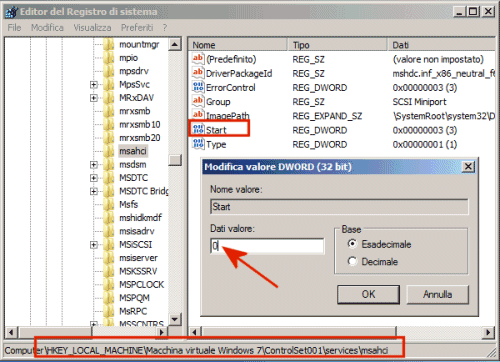Select the Decimale radio button
Image resolution: width=500 pixels, height=362 pixels.
click(x=352, y=261)
